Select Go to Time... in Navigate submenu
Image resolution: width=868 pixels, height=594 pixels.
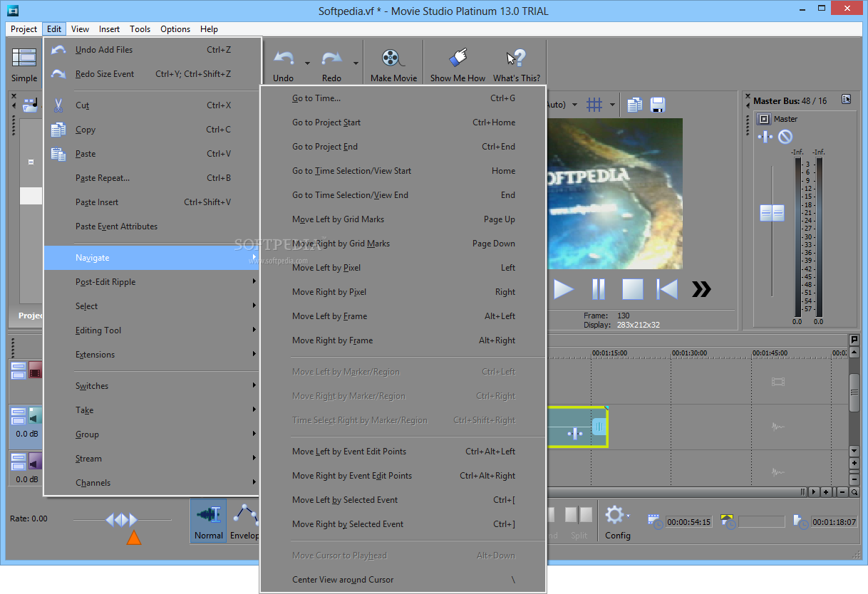coord(403,98)
